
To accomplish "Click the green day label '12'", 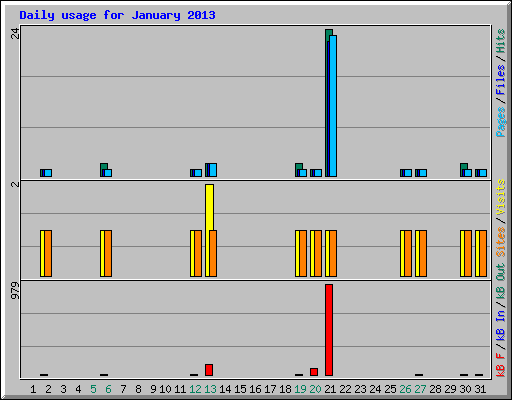I will coord(195,389).
